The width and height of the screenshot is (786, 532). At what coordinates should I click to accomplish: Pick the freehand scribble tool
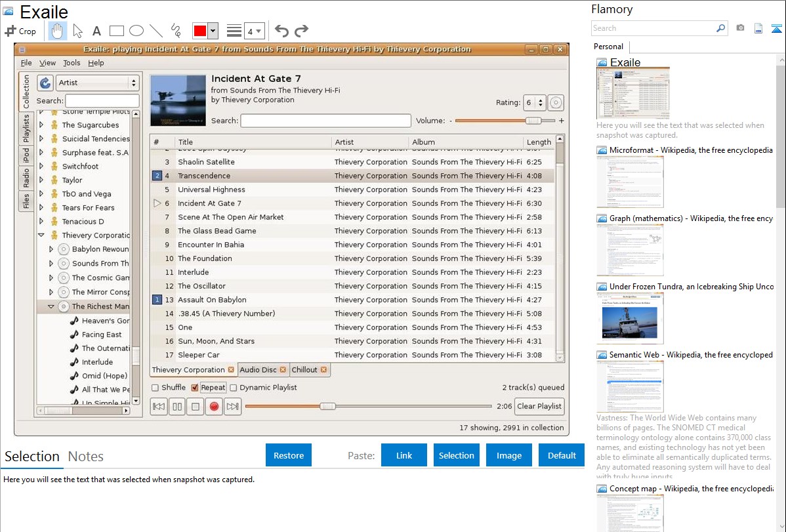point(176,31)
